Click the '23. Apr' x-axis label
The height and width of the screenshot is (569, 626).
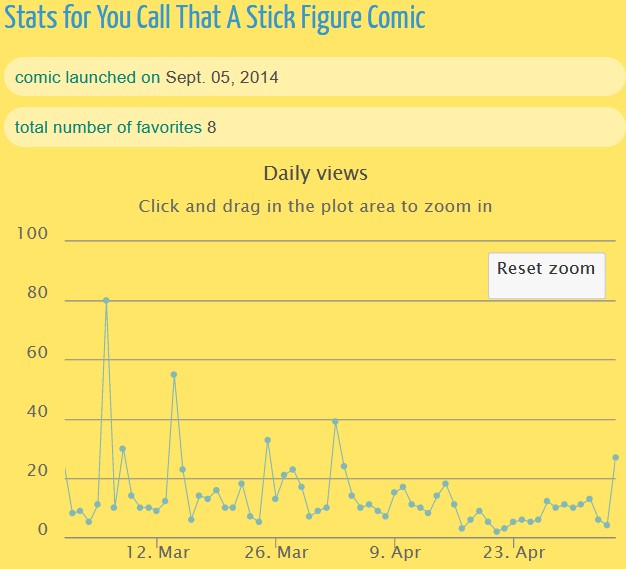pyautogui.click(x=513, y=552)
